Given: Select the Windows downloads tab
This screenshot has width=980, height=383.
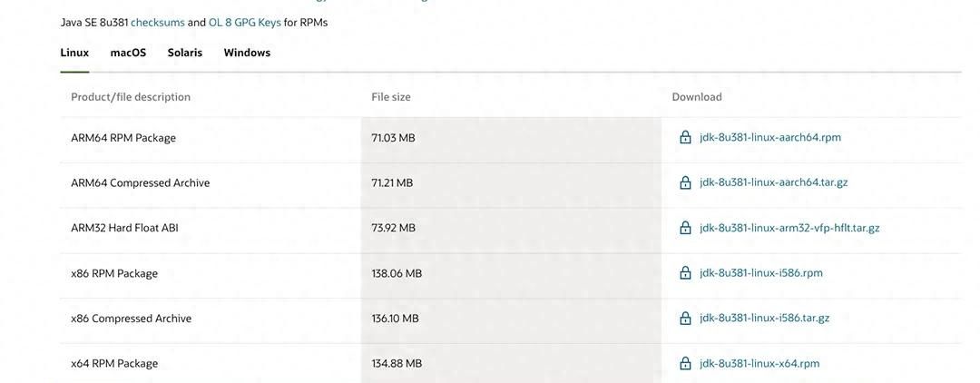Looking at the screenshot, I should (247, 53).
